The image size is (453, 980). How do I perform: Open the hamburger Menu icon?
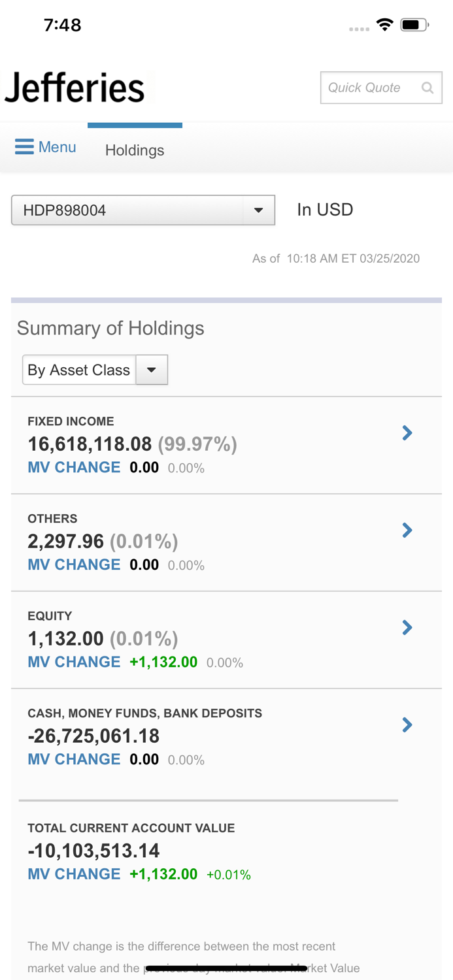[24, 146]
